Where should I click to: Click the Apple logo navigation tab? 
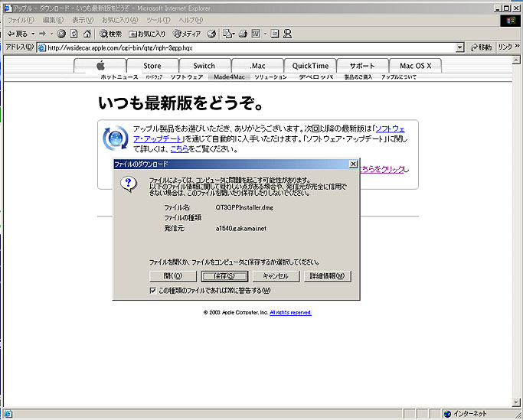coord(100,66)
